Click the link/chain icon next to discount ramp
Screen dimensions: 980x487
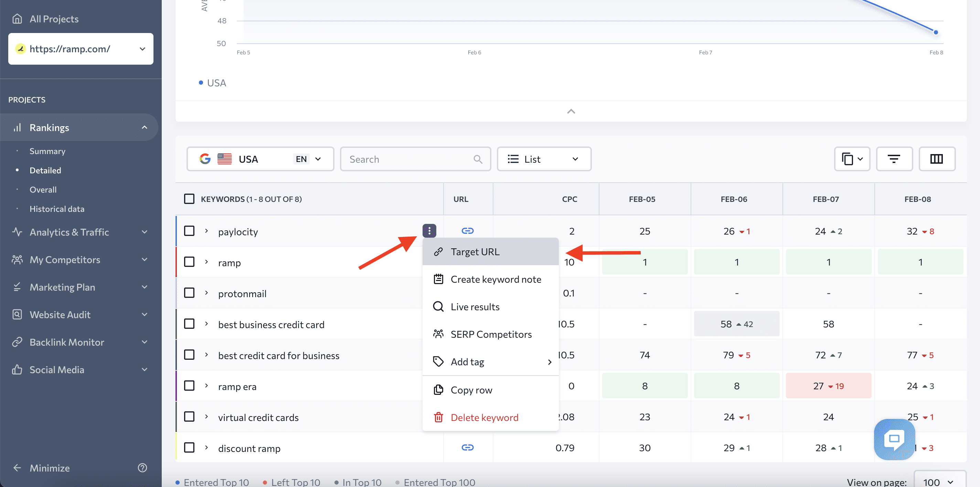(468, 447)
